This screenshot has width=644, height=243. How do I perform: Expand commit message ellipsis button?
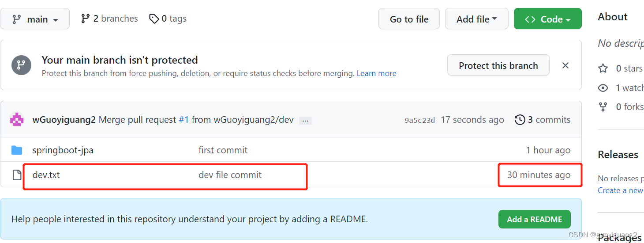click(305, 121)
